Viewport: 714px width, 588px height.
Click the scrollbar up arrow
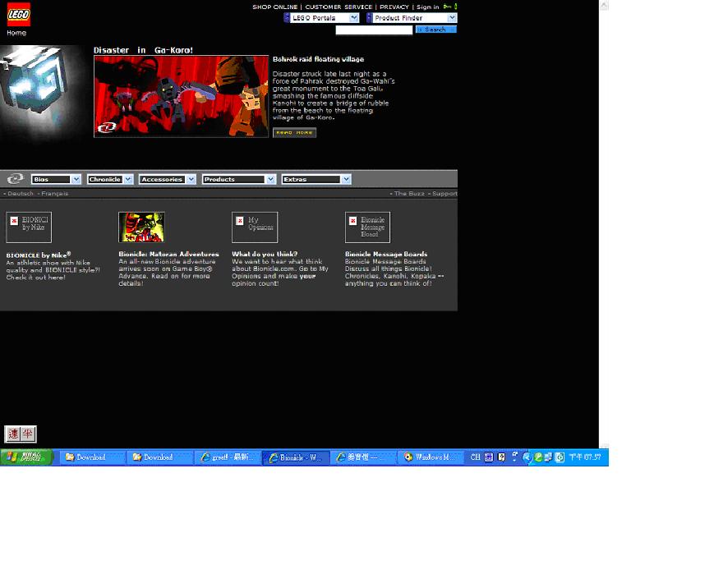[604, 5]
